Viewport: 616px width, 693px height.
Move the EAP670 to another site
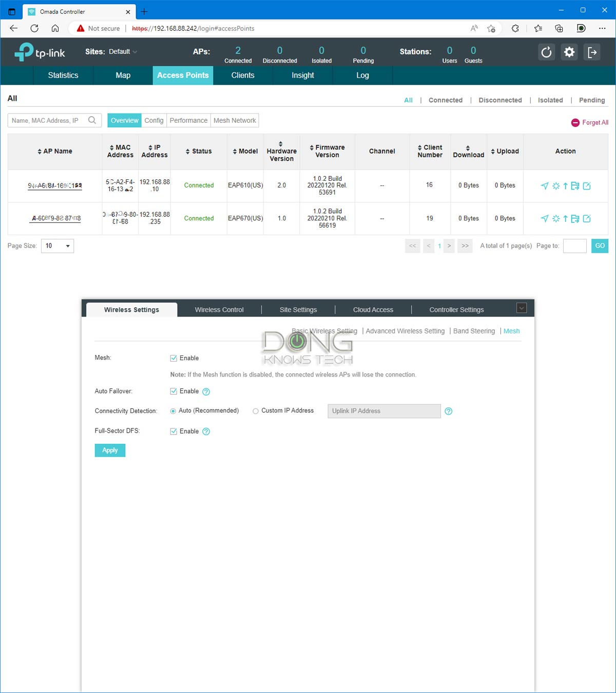point(575,219)
